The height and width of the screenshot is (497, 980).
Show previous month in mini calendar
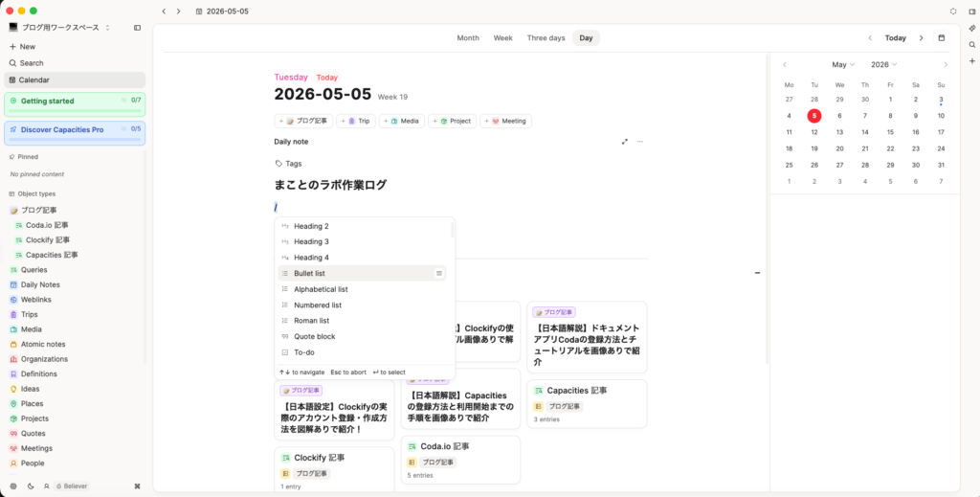click(x=785, y=64)
